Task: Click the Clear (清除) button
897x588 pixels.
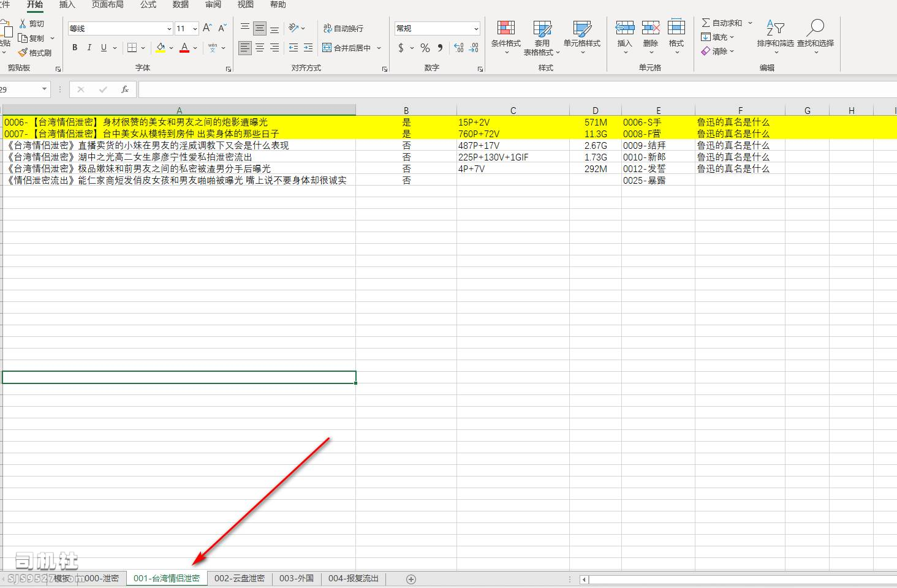Action: tap(717, 51)
